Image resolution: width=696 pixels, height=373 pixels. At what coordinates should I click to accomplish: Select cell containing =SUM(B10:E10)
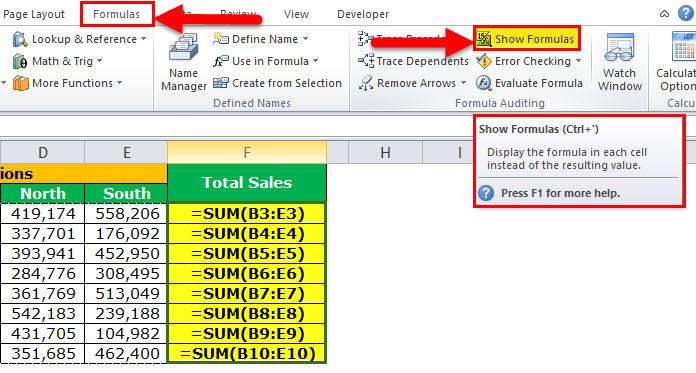click(x=247, y=353)
